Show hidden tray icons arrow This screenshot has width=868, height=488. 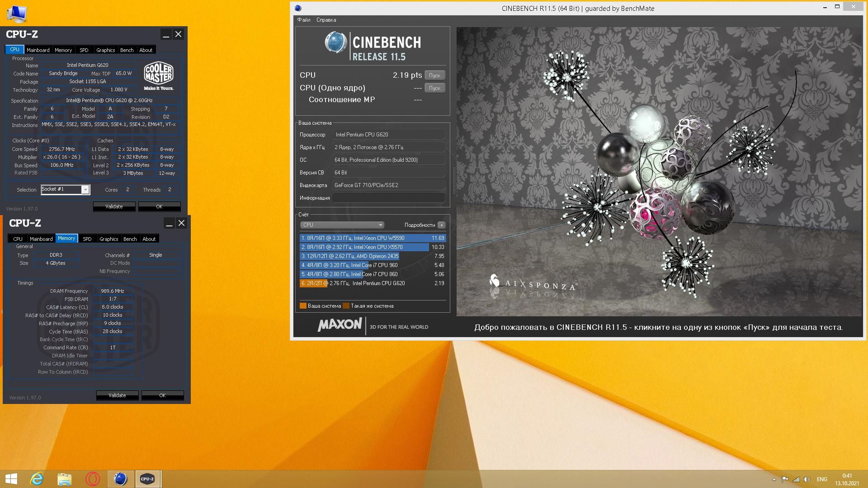pos(774,479)
